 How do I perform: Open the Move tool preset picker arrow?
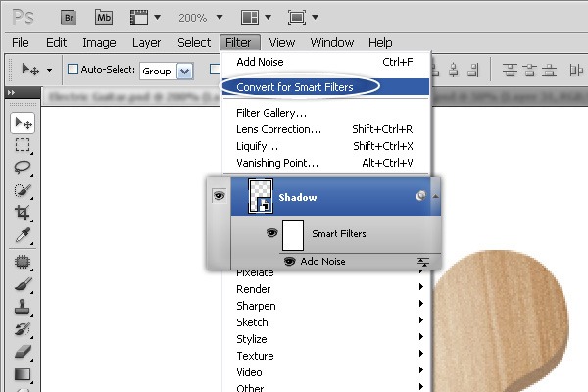(49, 70)
